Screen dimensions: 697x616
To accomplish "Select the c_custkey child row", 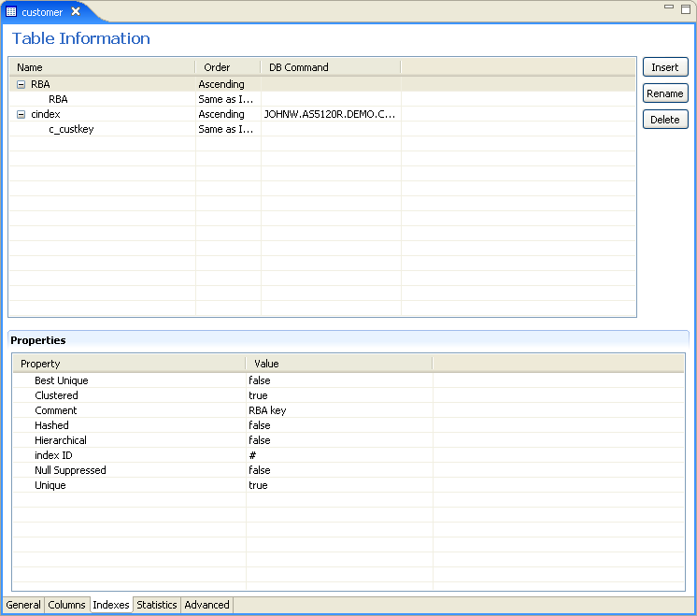I will coord(322,129).
